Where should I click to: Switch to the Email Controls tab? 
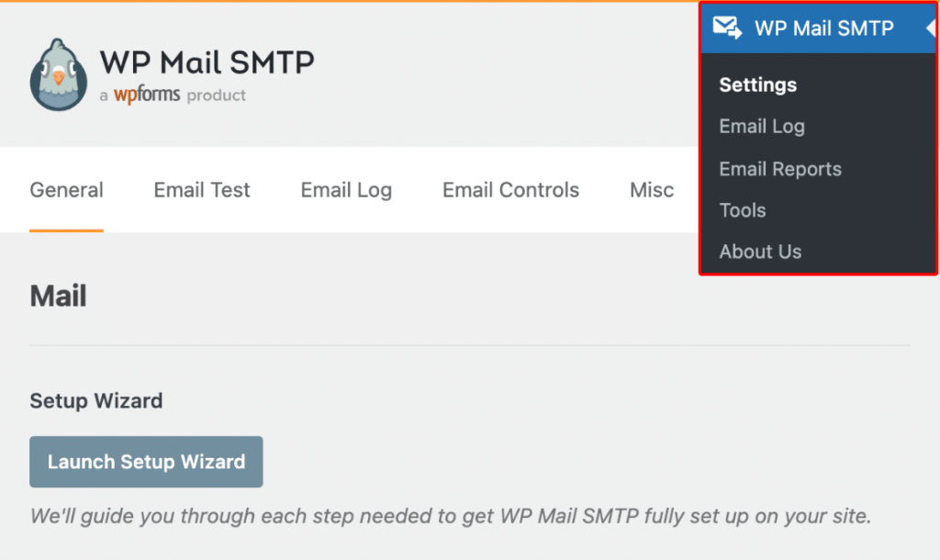pyautogui.click(x=510, y=190)
